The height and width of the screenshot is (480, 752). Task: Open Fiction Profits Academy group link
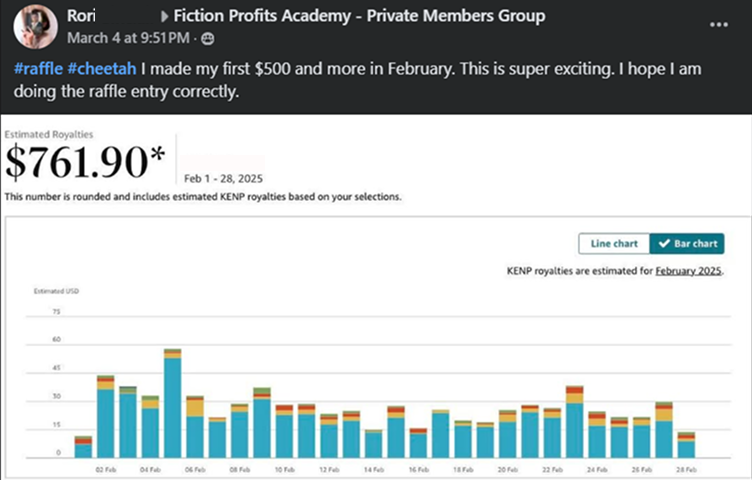click(x=359, y=17)
